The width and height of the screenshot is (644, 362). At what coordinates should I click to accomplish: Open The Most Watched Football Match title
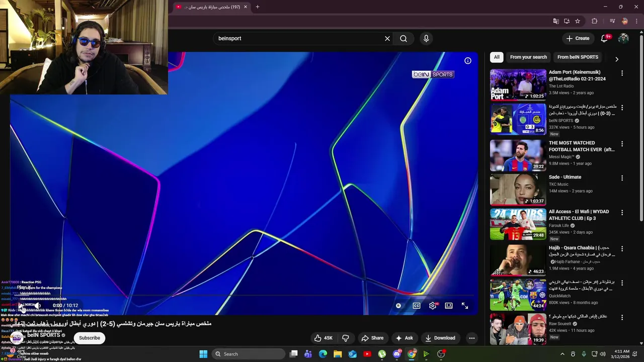click(582, 146)
